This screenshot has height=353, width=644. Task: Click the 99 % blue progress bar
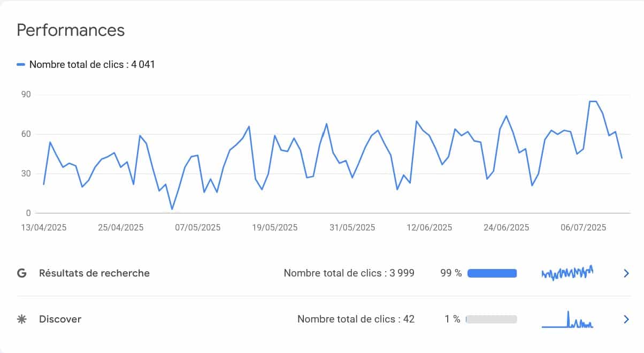pos(492,273)
